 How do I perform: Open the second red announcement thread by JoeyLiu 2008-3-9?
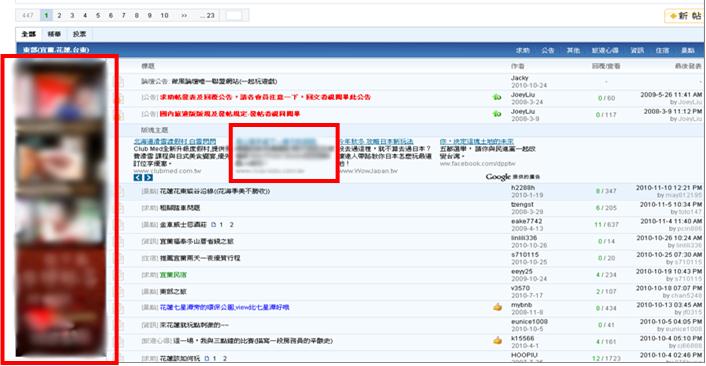[x=230, y=114]
